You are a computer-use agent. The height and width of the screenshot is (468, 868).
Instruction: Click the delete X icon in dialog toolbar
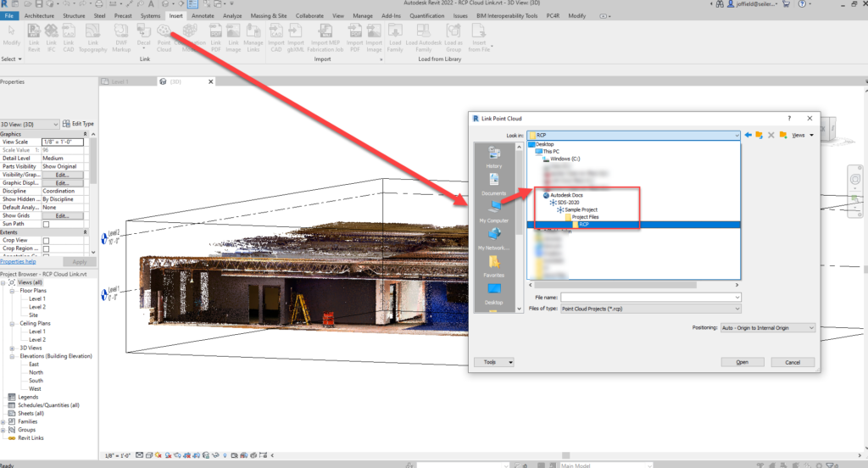click(x=771, y=135)
